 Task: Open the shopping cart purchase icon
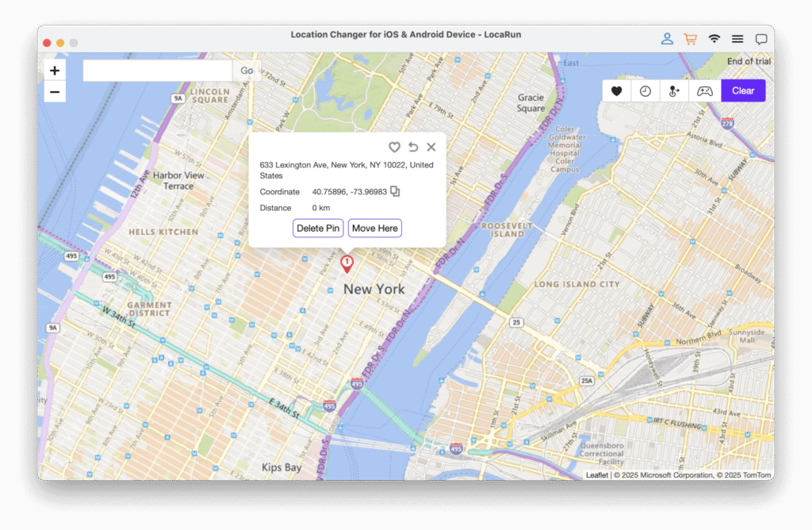tap(691, 39)
